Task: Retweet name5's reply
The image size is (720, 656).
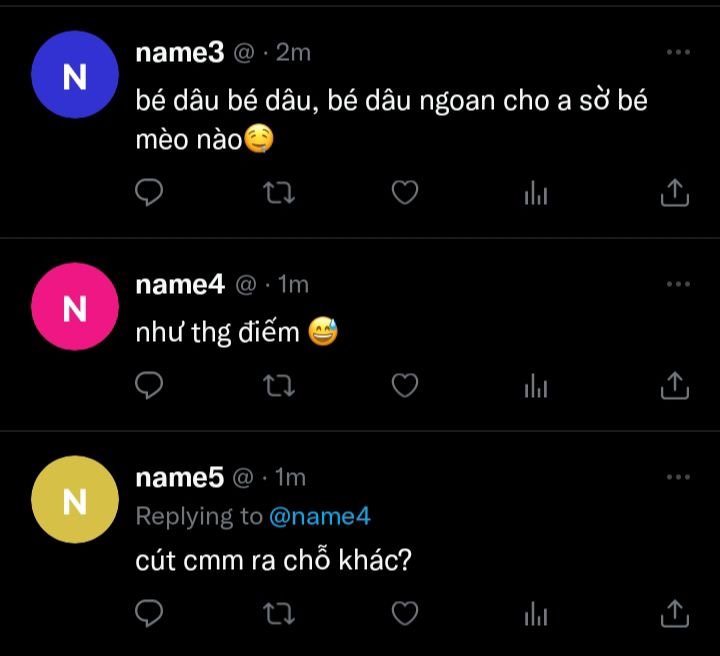Action: 276,611
